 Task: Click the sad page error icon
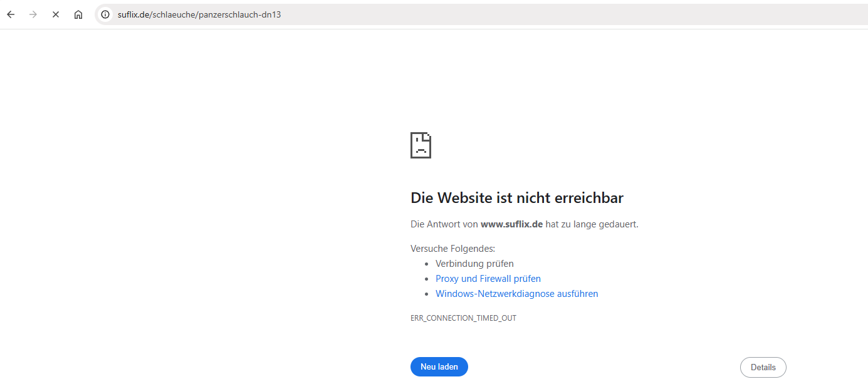421,145
